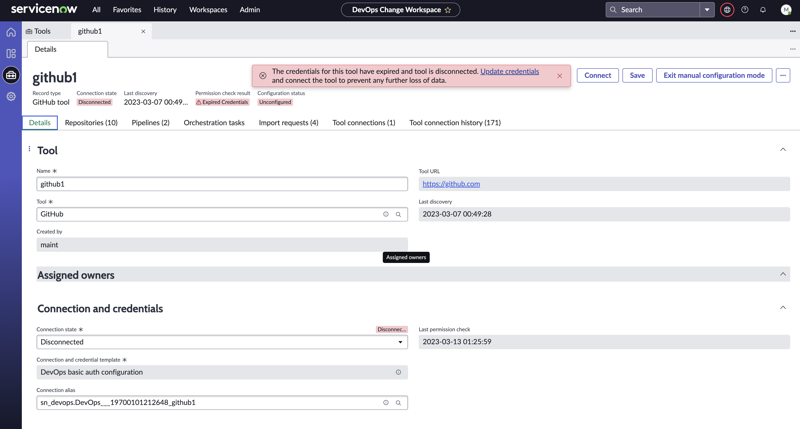Collapse the Connection and credentials section
The image size is (800, 429).
(x=783, y=308)
